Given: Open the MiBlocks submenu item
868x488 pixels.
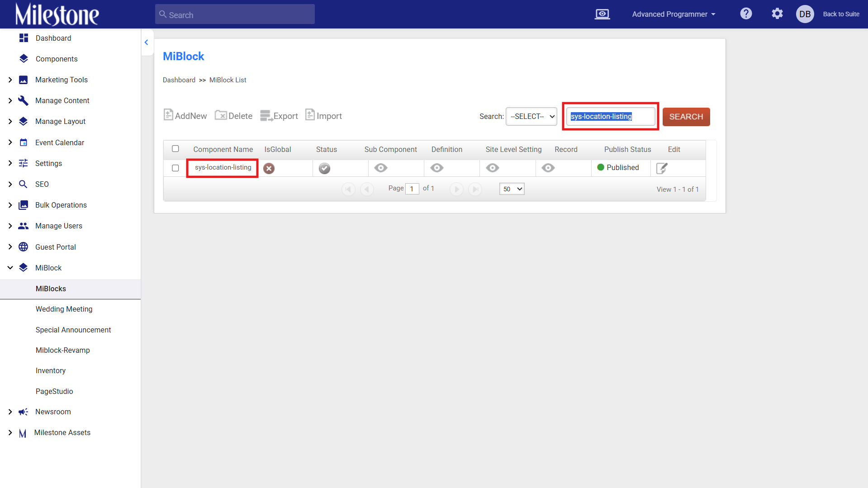Looking at the screenshot, I should tap(70, 289).
